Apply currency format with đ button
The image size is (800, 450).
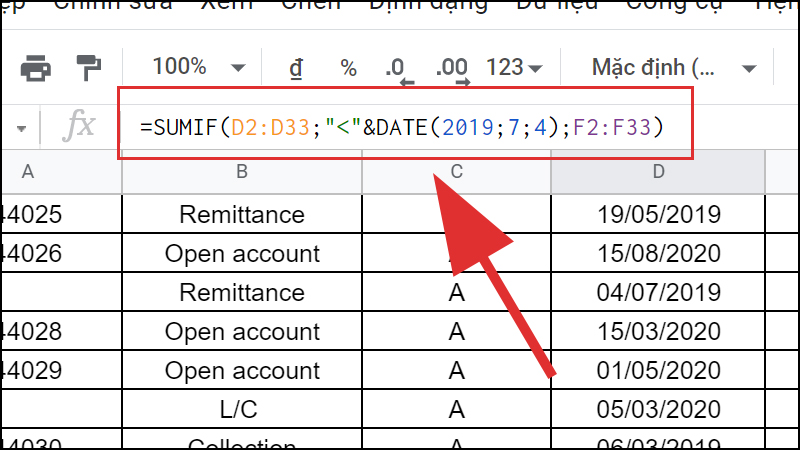pyautogui.click(x=296, y=68)
